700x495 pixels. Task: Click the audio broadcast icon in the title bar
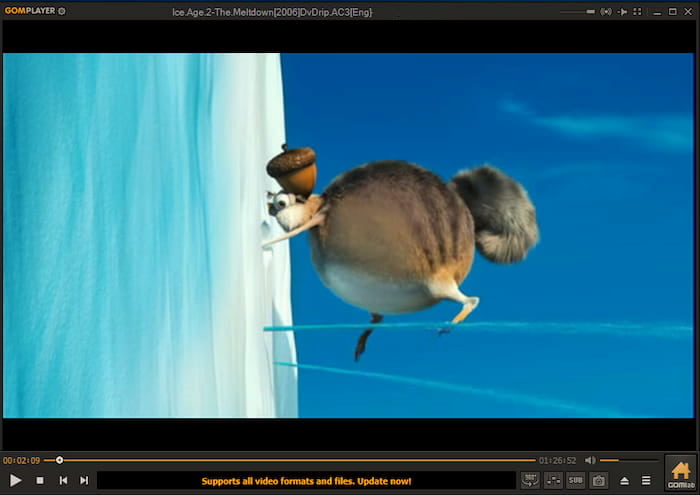(606, 12)
